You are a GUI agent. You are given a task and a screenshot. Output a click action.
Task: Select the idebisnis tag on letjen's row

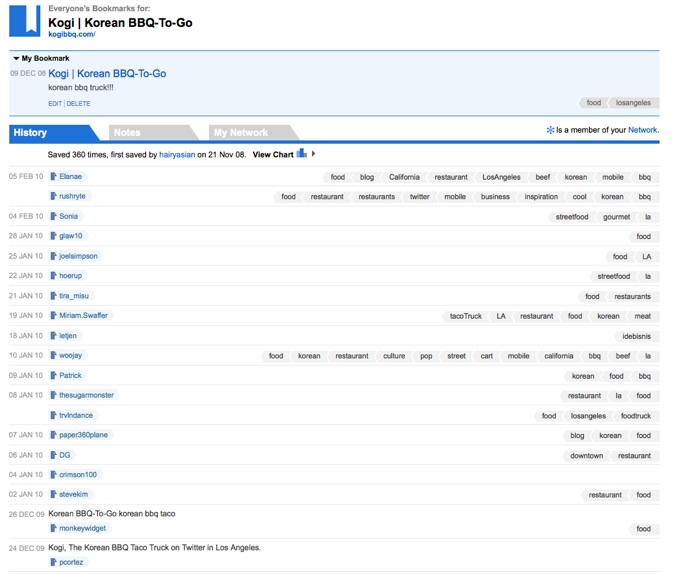(637, 337)
